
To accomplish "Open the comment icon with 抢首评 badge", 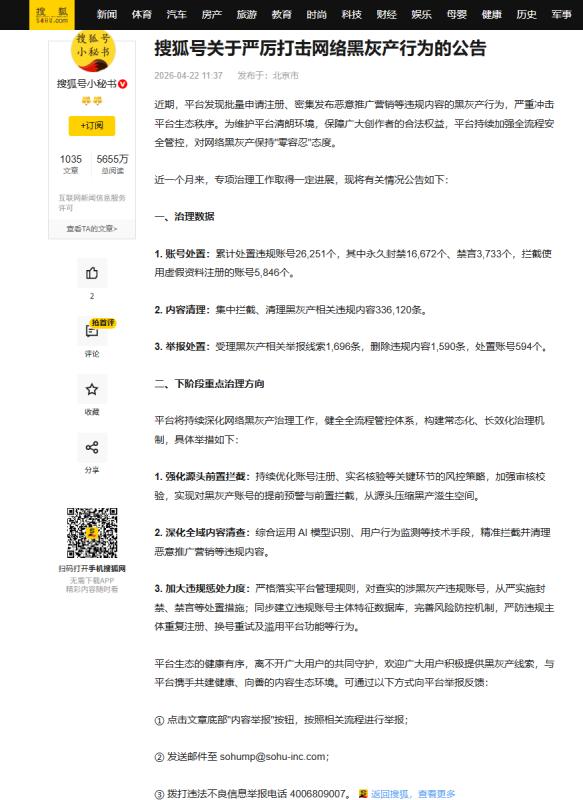I will click(92, 331).
